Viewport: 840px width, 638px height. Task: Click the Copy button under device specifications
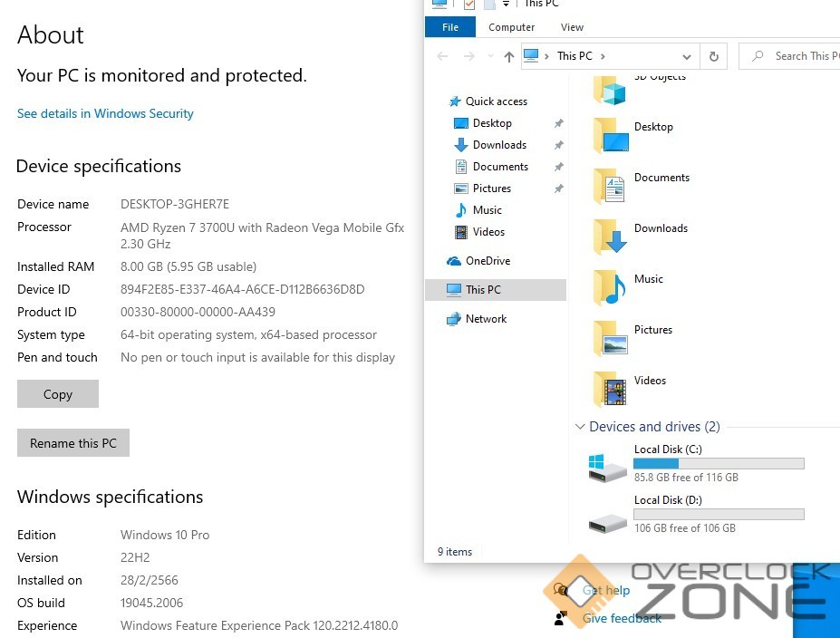58,394
